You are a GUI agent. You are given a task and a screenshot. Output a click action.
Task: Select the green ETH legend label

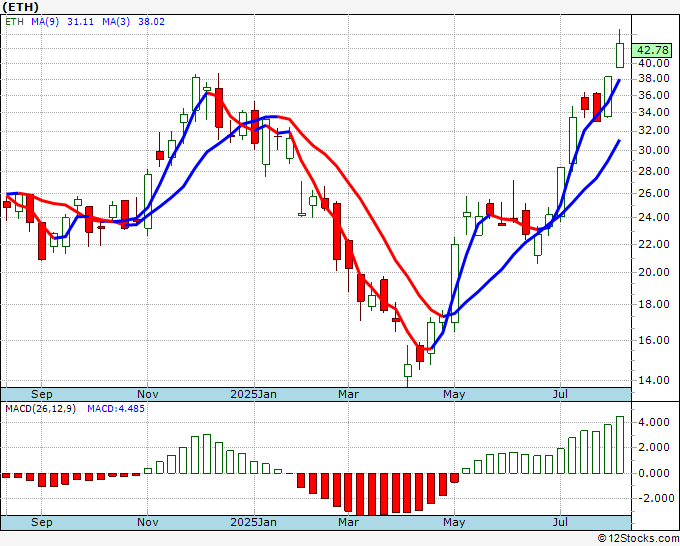coord(14,22)
